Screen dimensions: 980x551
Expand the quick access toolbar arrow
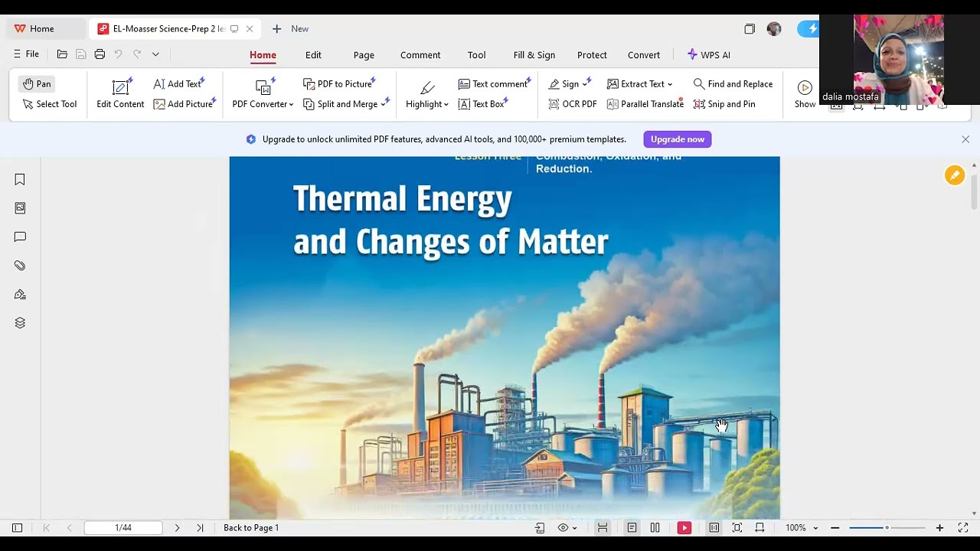(x=155, y=54)
